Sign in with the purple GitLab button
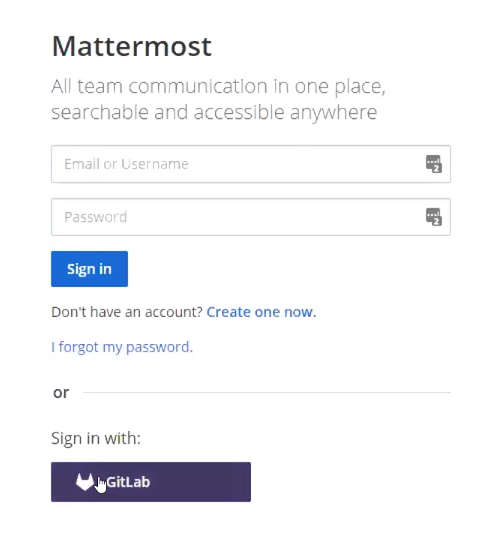The width and height of the screenshot is (497, 553). tap(151, 482)
